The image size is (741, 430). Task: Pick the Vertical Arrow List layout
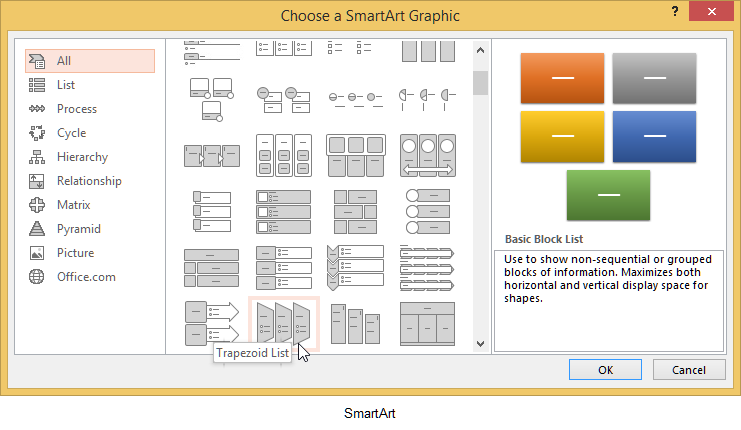(212, 324)
